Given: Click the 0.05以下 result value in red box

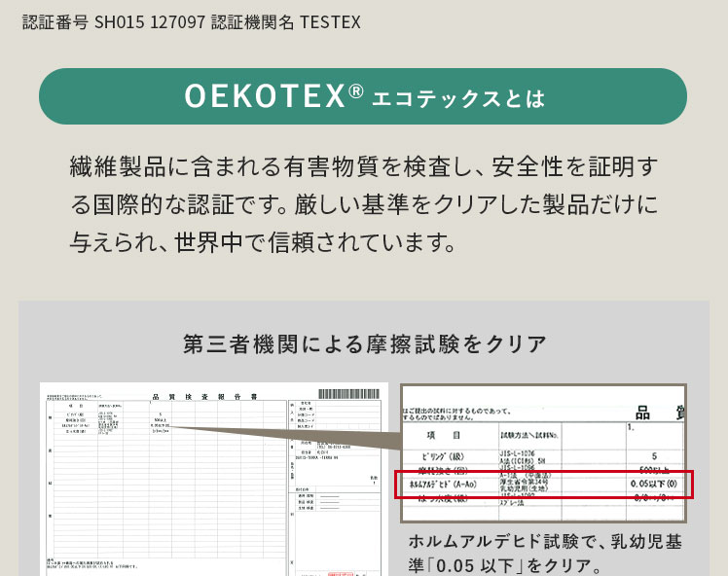Looking at the screenshot, I should click(652, 484).
